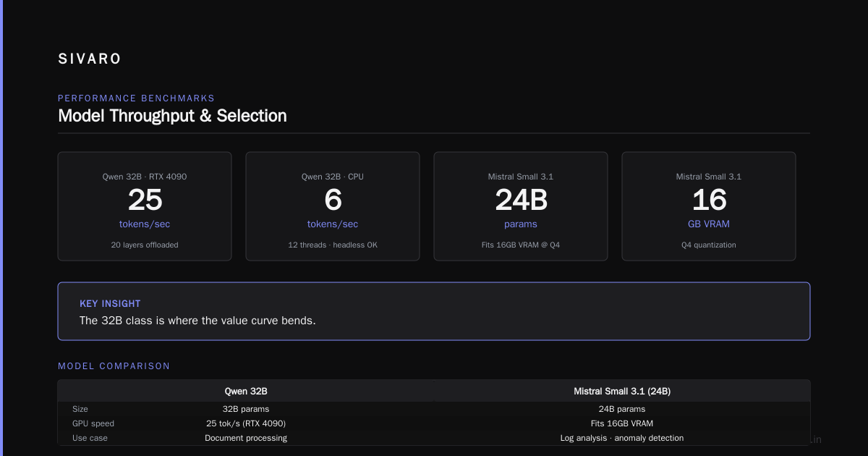Click the '20 layers offloaded' note
Screen dimensions: 868x456
(145, 245)
